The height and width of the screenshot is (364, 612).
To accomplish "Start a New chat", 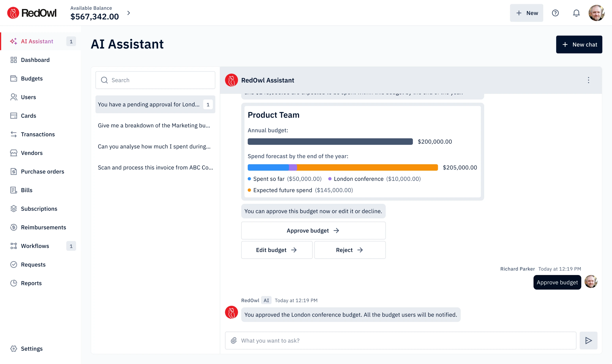I will click(x=579, y=44).
